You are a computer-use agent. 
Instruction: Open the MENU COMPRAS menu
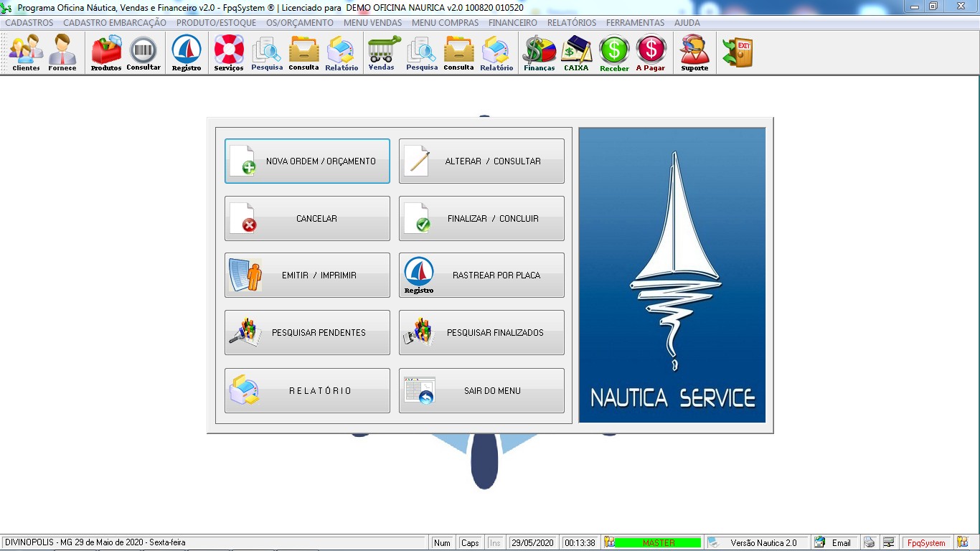(x=446, y=23)
